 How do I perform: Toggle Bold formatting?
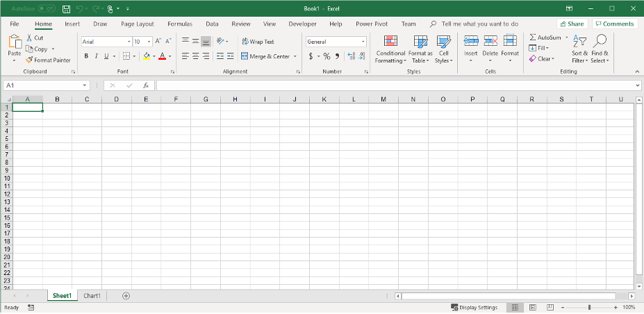[x=86, y=56]
